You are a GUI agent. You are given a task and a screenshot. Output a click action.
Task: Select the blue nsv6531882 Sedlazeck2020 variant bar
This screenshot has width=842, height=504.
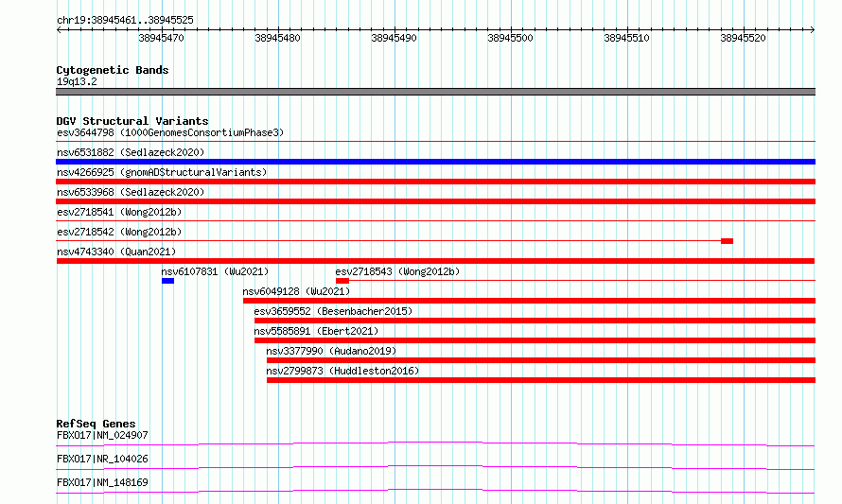click(435, 162)
